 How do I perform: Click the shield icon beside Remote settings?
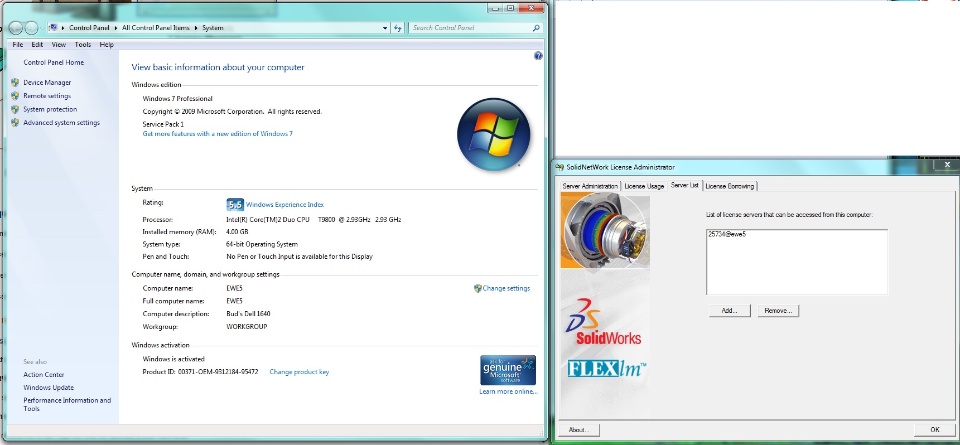[15, 96]
